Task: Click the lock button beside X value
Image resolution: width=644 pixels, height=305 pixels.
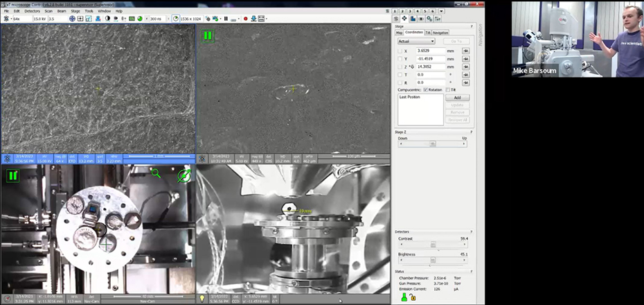Action: (466, 51)
